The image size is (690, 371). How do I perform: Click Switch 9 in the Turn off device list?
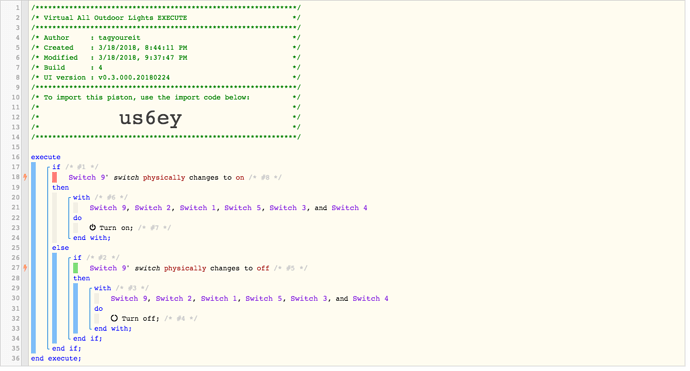(x=129, y=298)
